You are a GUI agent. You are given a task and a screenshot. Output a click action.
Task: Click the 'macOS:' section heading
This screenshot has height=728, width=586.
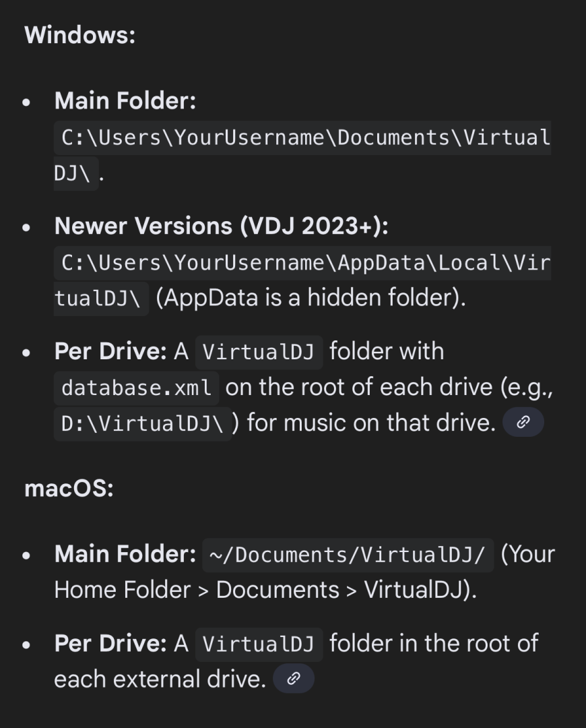click(x=69, y=488)
